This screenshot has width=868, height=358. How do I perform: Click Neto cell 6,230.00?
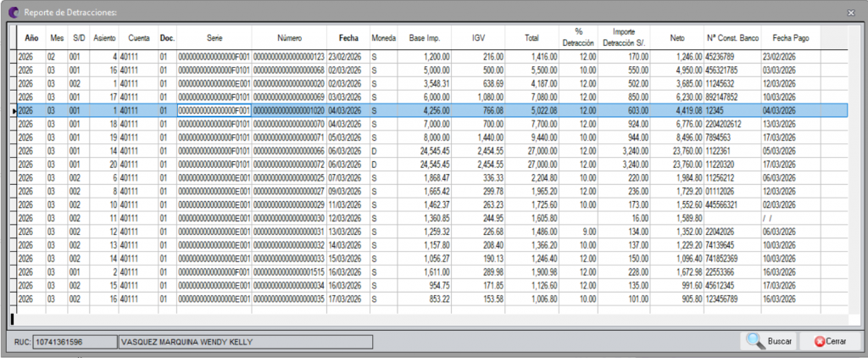click(677, 98)
